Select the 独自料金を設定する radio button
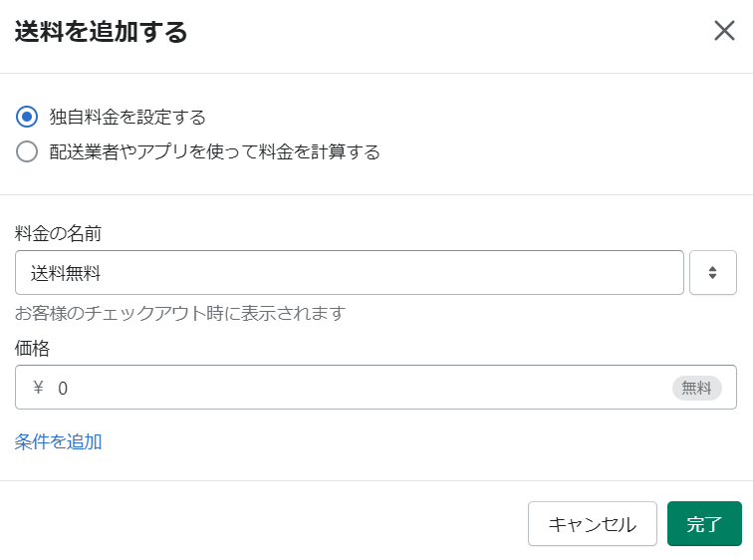 coord(27,117)
